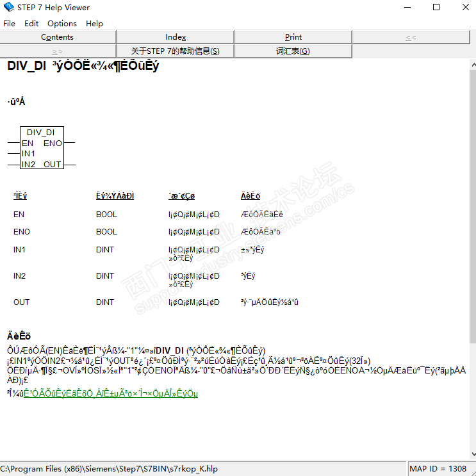Screen dimensions: 476x476
Task: Click the Contents button
Action: tap(58, 37)
